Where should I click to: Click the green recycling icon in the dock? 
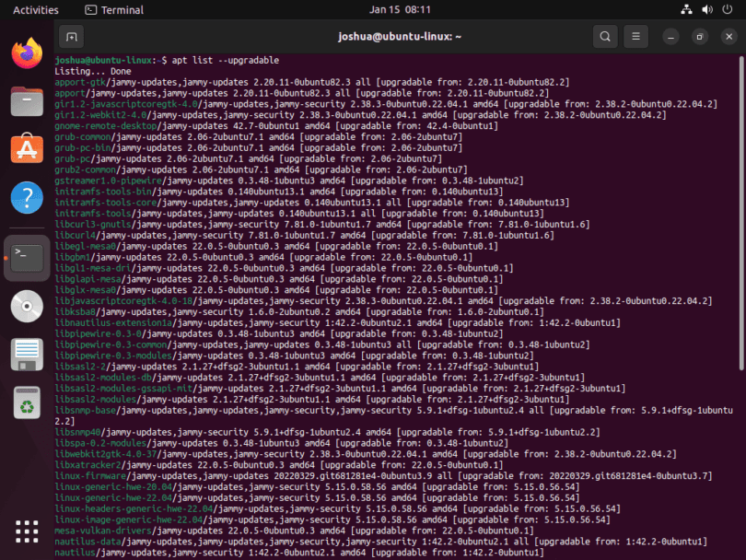[x=26, y=402]
